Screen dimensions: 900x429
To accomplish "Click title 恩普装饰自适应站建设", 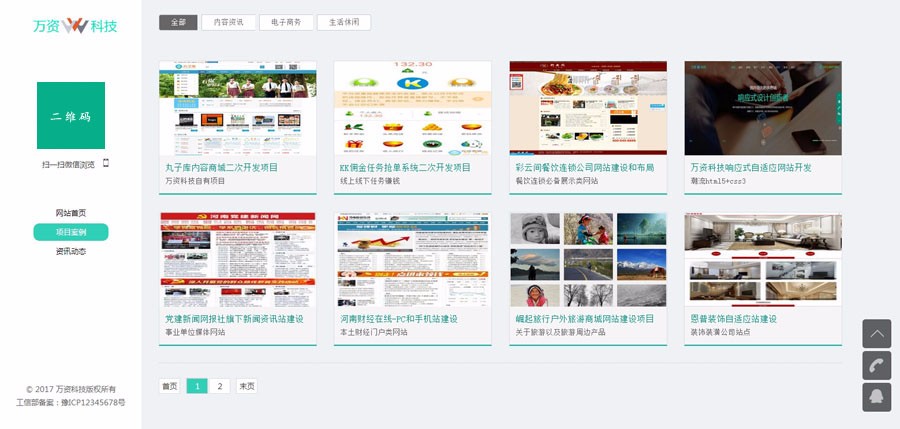I will click(x=734, y=319).
